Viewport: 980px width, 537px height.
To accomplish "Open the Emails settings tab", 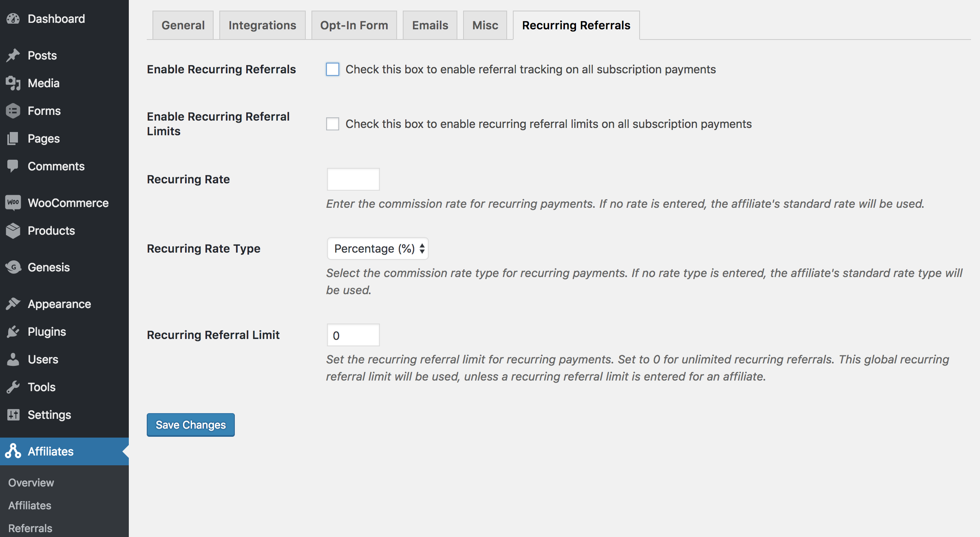I will tap(430, 25).
